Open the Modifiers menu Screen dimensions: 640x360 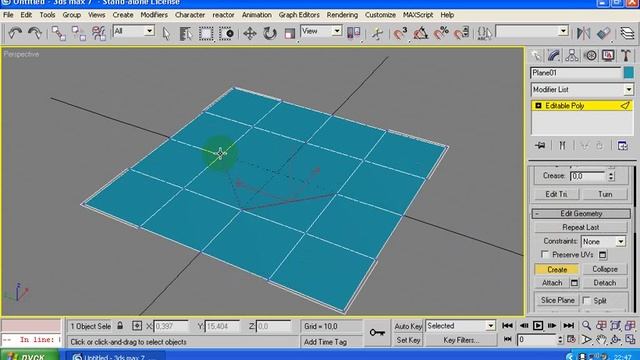tap(154, 15)
